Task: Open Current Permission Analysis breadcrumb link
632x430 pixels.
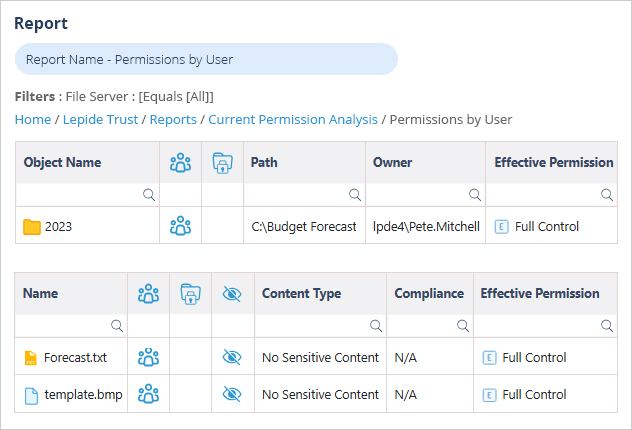Action: coord(293,120)
